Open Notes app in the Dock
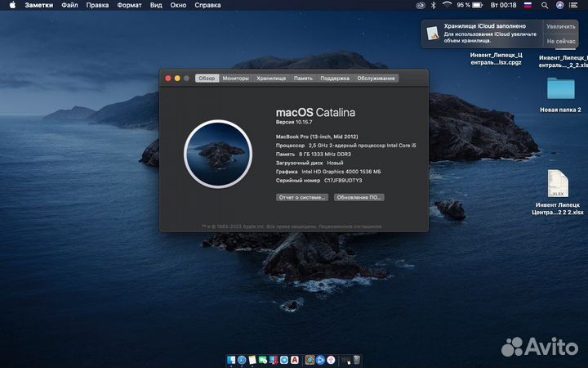The image size is (588, 368). 252,360
